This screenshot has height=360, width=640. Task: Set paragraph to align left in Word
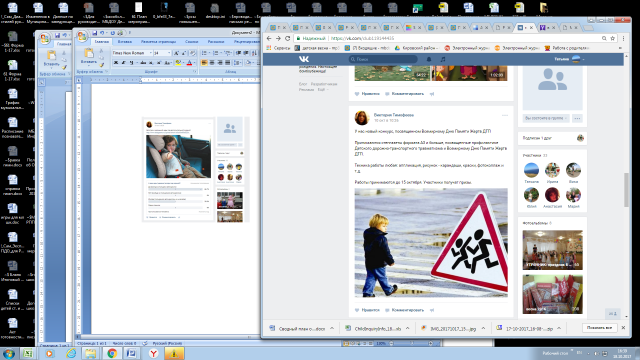click(204, 63)
